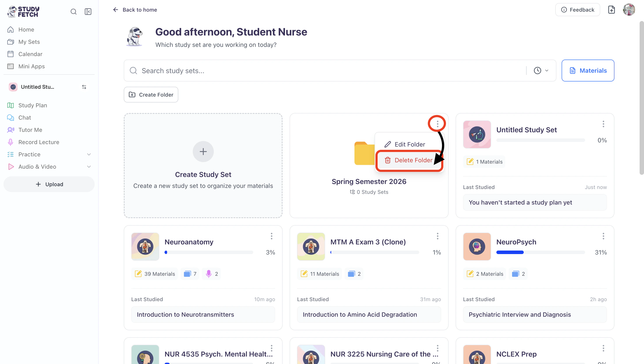Open Neuroanatomy flashcards count badge

(190, 274)
